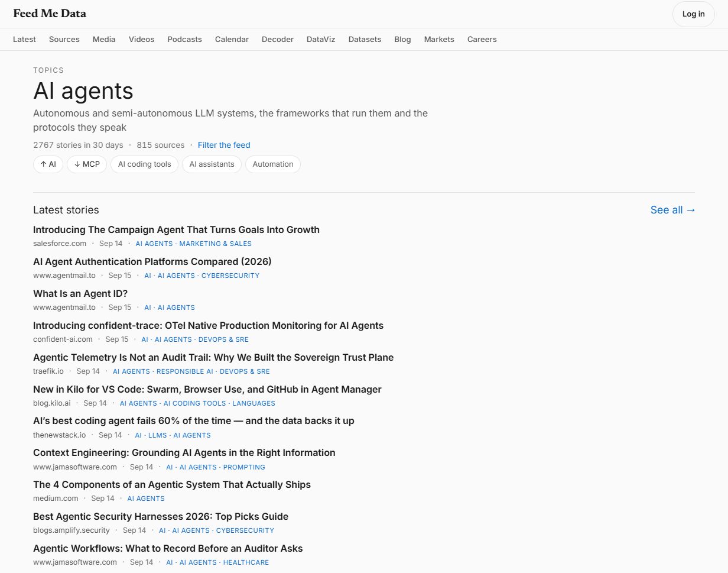Open the Podcasts nav item
Viewport: 728px width, 573px height.
click(184, 39)
